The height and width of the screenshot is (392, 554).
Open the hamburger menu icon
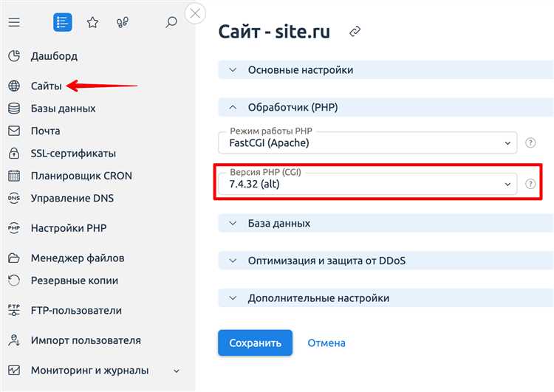tap(14, 22)
